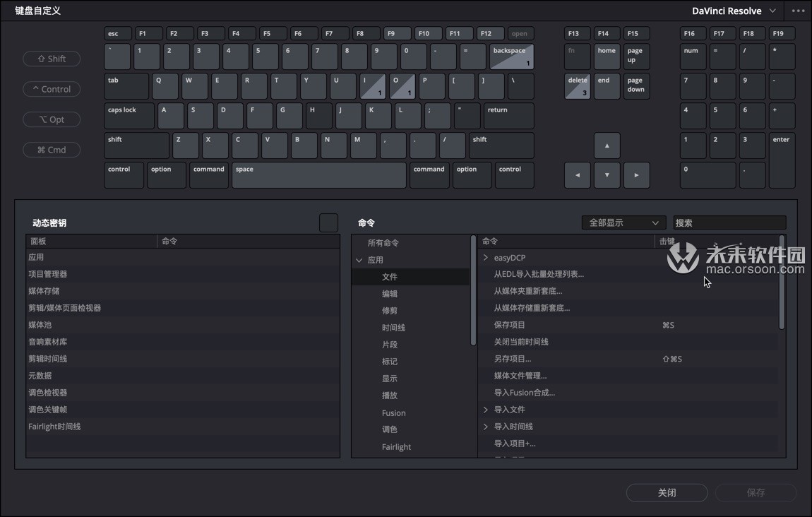
Task: Click the square button beside 动态密钥
Action: point(328,222)
